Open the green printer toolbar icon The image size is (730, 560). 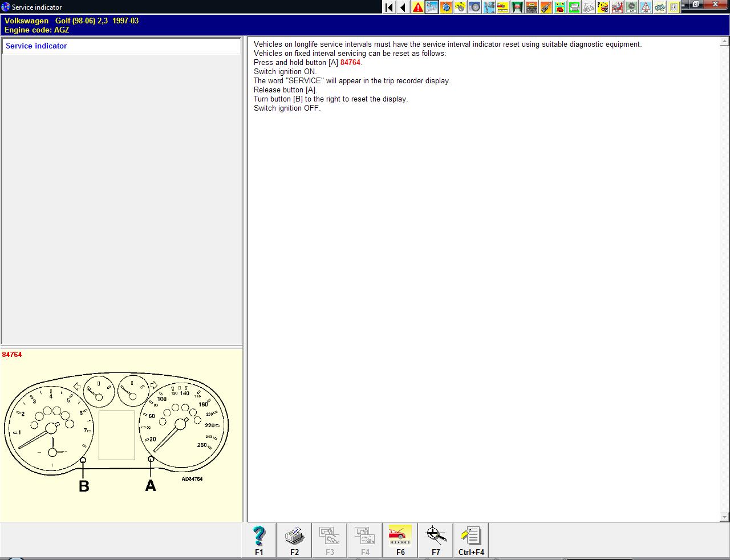pos(574,7)
